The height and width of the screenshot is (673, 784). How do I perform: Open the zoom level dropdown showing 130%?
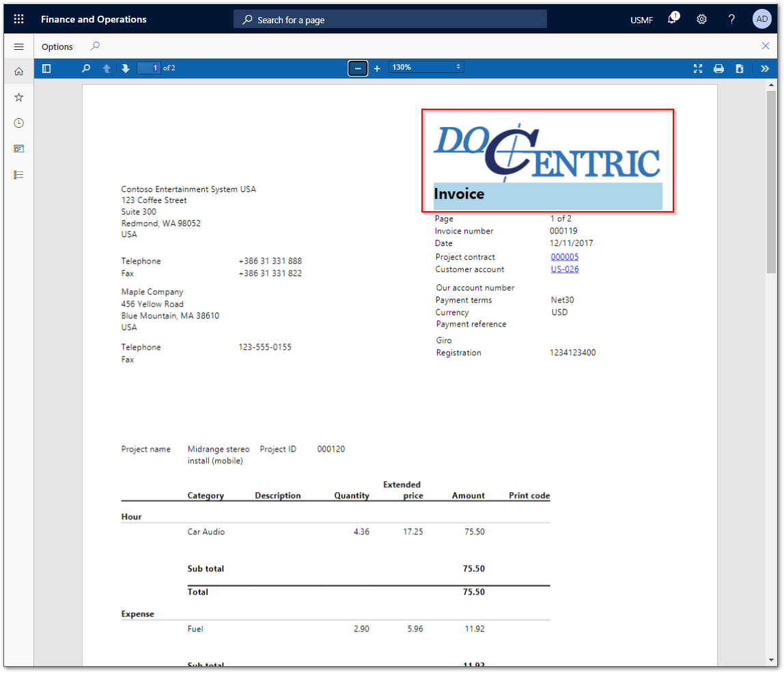(425, 67)
